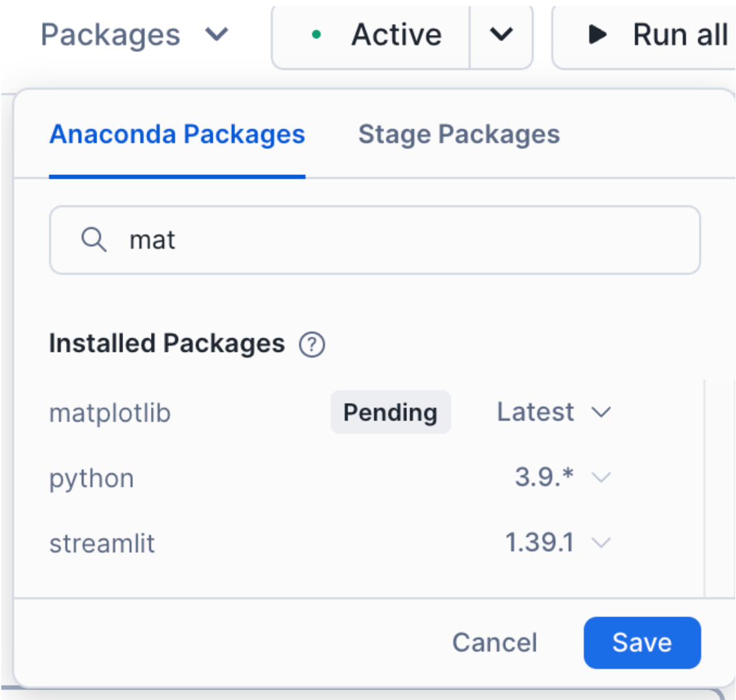Expand the Active status arrow dropdown
This screenshot has width=736, height=700.
tap(501, 35)
